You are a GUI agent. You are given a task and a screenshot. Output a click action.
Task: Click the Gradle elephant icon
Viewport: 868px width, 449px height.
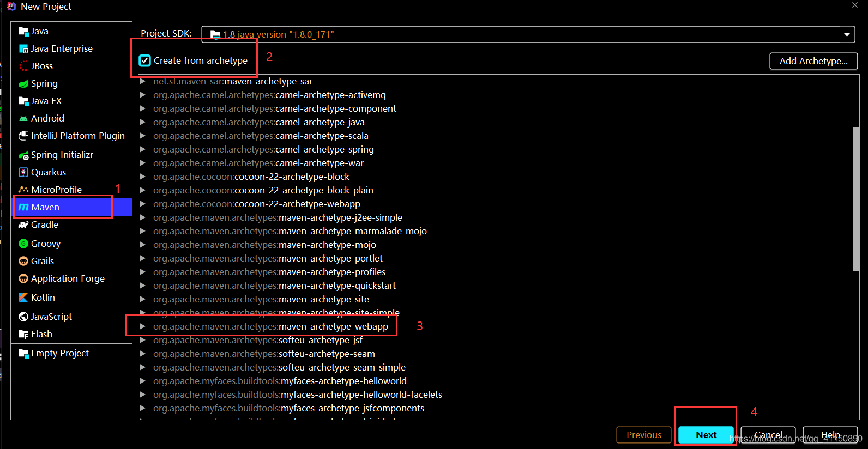(23, 225)
